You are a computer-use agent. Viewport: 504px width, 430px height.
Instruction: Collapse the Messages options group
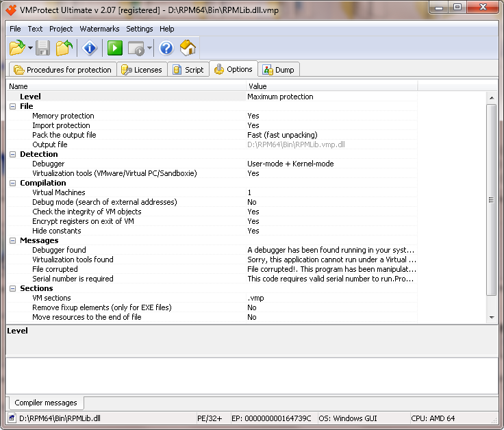[x=12, y=241]
